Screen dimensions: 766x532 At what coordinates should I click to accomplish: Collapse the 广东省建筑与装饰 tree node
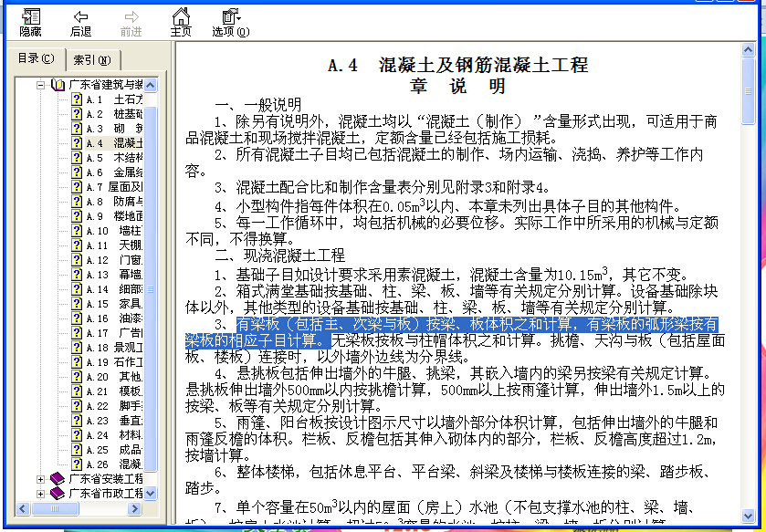40,85
